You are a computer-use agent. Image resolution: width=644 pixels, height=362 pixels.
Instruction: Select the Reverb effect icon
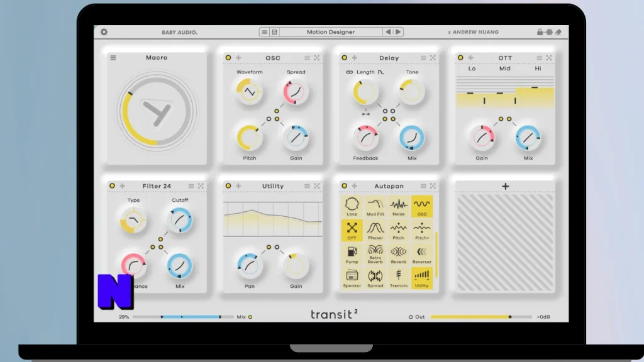[398, 255]
